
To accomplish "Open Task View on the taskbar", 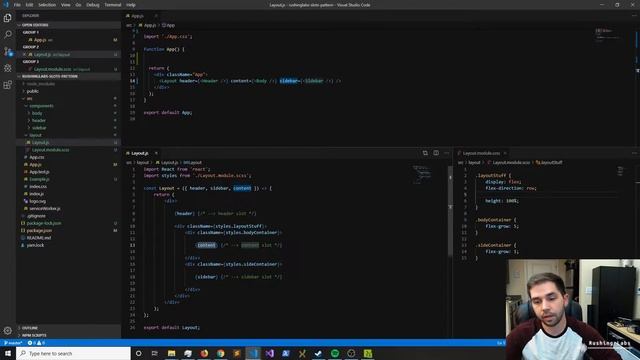I will coord(155,353).
